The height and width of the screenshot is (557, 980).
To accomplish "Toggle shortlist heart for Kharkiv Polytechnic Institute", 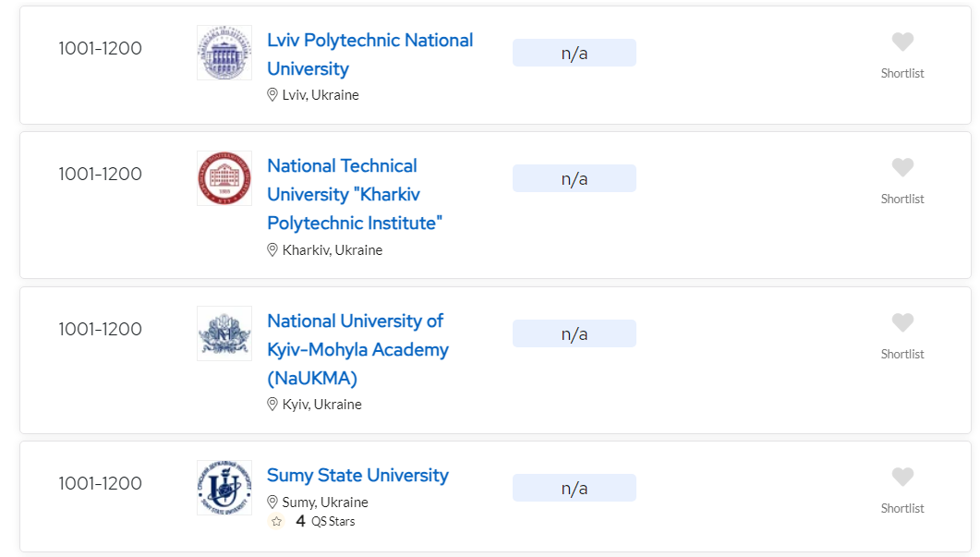I will tap(902, 168).
